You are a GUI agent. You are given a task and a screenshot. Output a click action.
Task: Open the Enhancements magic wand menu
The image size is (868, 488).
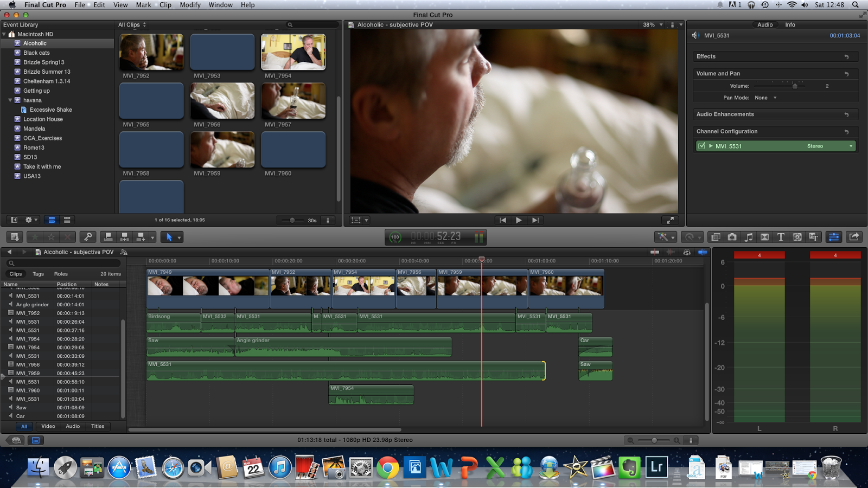[x=665, y=237]
